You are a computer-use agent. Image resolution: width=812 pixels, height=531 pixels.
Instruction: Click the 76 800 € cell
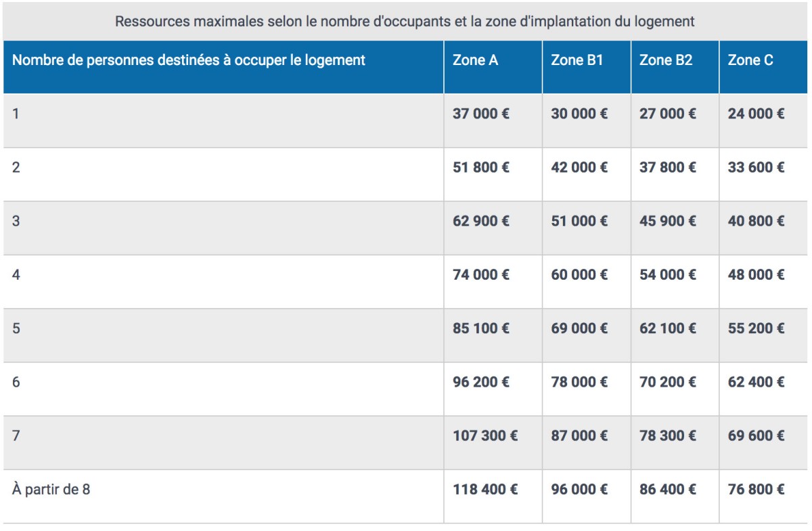coord(756,489)
